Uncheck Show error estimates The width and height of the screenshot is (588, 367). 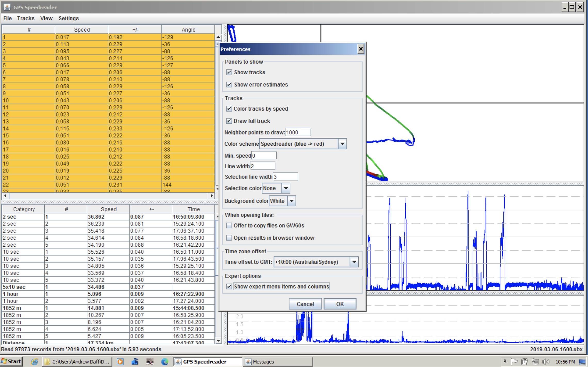[x=229, y=84]
